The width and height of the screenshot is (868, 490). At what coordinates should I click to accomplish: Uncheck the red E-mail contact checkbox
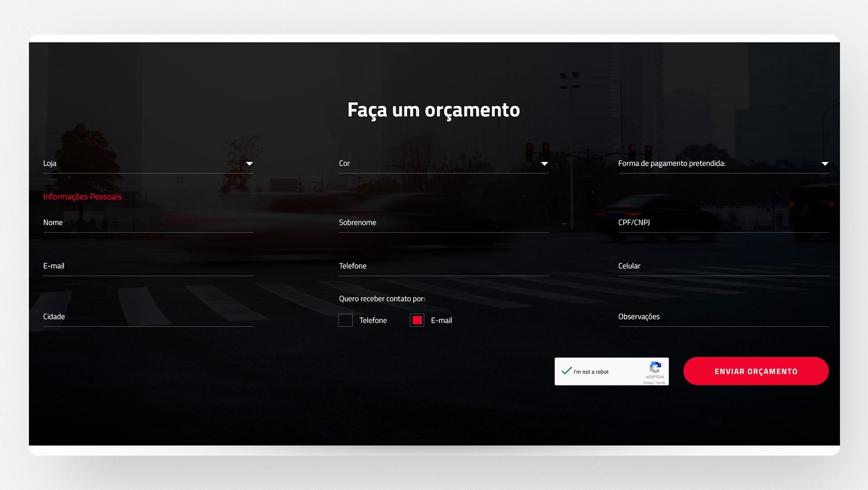coord(417,320)
